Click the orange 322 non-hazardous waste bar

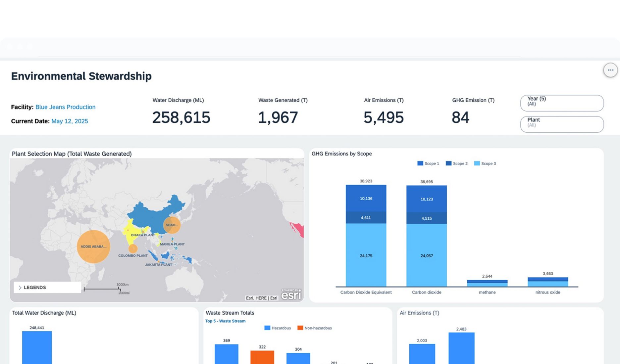pos(262,357)
